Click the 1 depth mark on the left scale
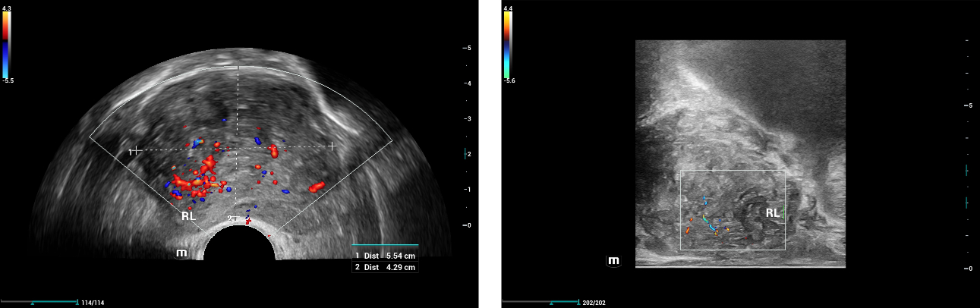980x308 pixels. tap(467, 190)
